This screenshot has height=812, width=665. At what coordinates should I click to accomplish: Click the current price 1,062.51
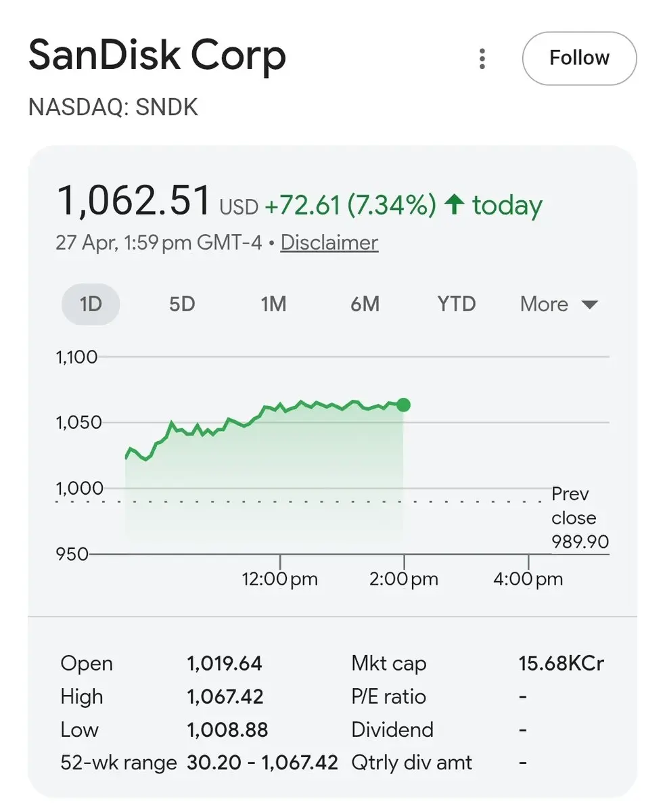[134, 201]
